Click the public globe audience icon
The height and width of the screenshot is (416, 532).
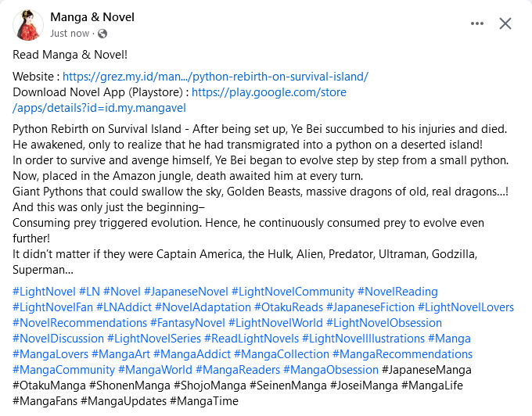pos(102,34)
